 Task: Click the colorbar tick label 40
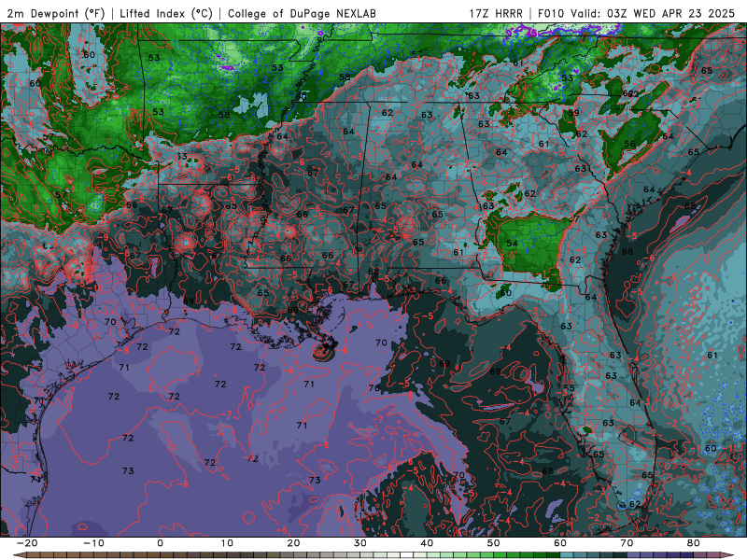click(427, 543)
